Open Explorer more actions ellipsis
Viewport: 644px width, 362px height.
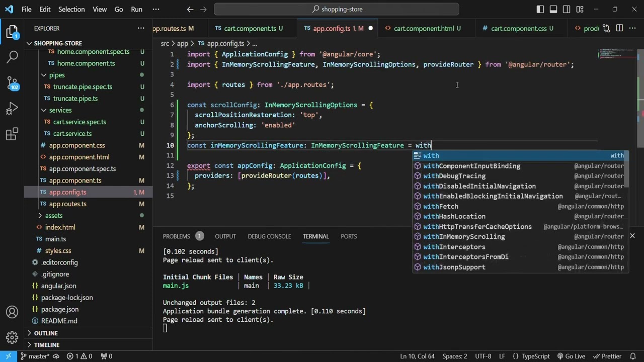pyautogui.click(x=141, y=29)
